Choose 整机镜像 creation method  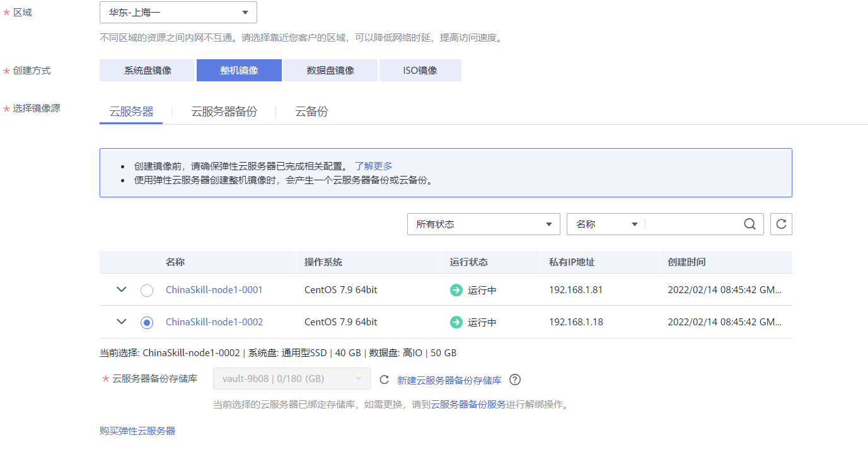[x=239, y=71]
